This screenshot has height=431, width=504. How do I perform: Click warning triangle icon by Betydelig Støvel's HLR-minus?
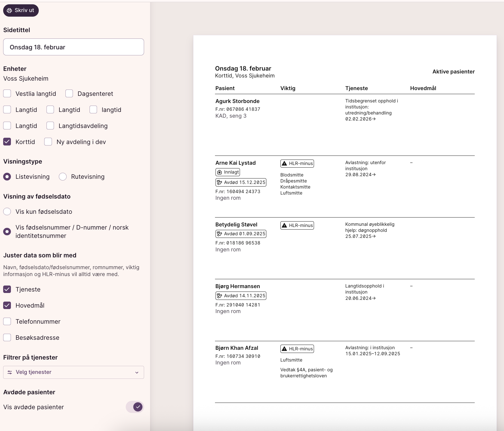pyautogui.click(x=284, y=226)
